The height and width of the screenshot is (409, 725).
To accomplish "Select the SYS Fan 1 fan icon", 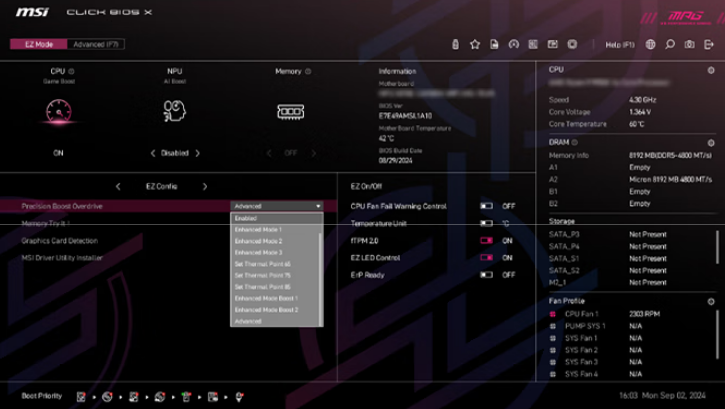I will [x=553, y=338].
